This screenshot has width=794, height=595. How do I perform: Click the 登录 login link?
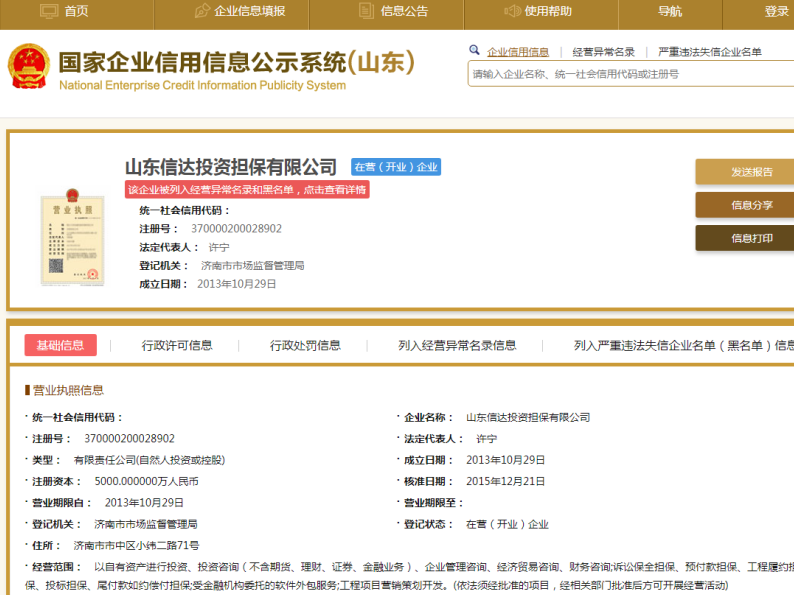777,11
